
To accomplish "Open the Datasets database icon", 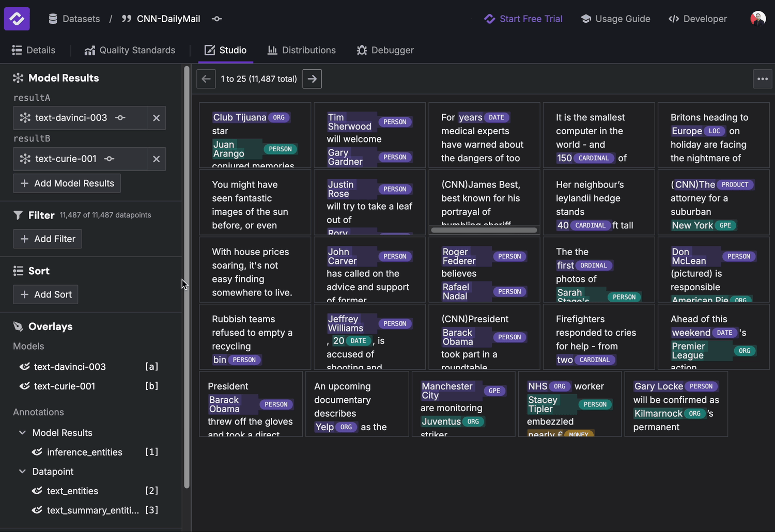I will point(52,19).
